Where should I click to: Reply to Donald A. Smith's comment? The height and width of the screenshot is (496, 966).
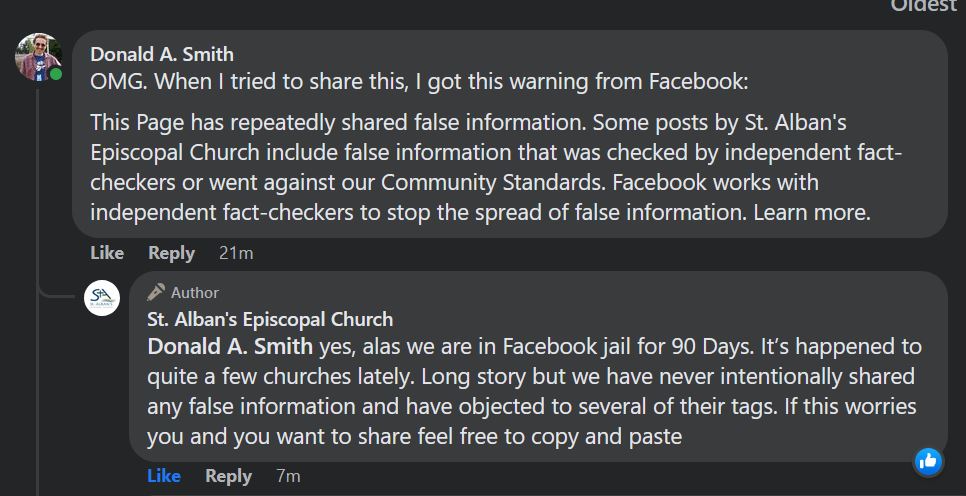[x=171, y=253]
